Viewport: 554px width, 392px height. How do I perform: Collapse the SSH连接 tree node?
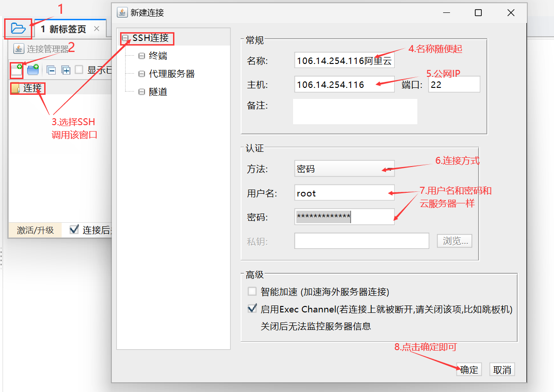[x=126, y=38]
